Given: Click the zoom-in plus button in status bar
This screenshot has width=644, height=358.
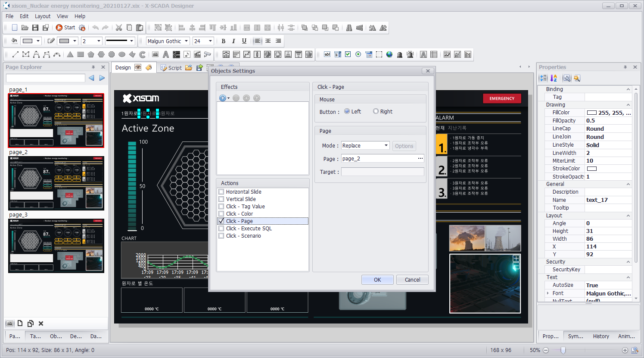Looking at the screenshot, I should click(x=625, y=350).
